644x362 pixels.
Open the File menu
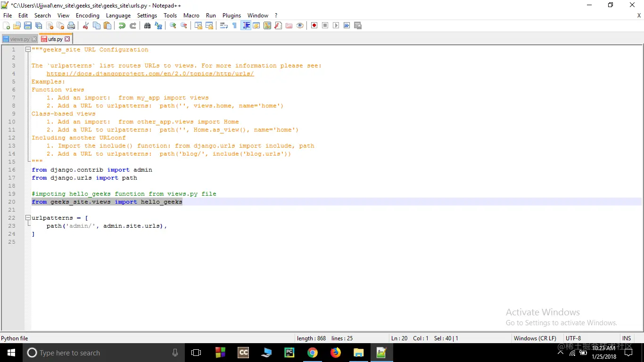click(x=8, y=16)
